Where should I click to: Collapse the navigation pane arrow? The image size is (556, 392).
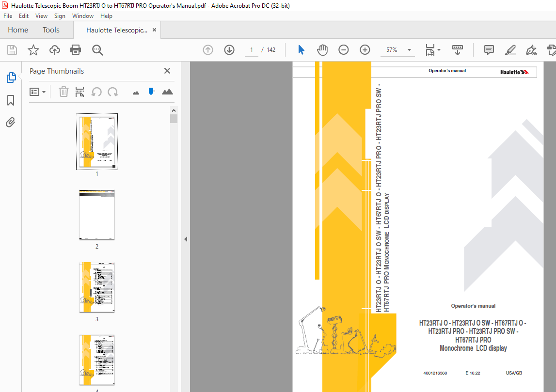point(186,239)
